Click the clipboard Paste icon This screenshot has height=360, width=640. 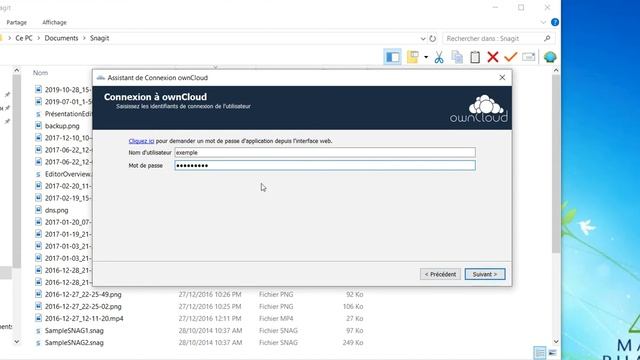coord(475,57)
